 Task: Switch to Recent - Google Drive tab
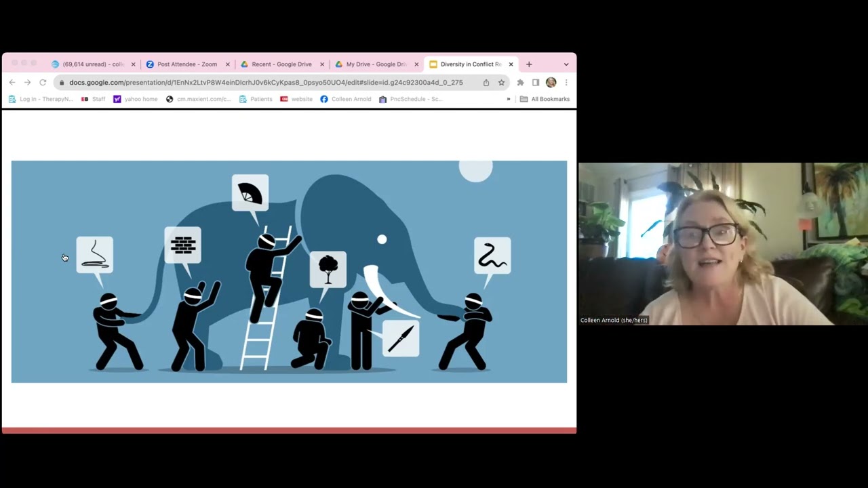click(281, 64)
